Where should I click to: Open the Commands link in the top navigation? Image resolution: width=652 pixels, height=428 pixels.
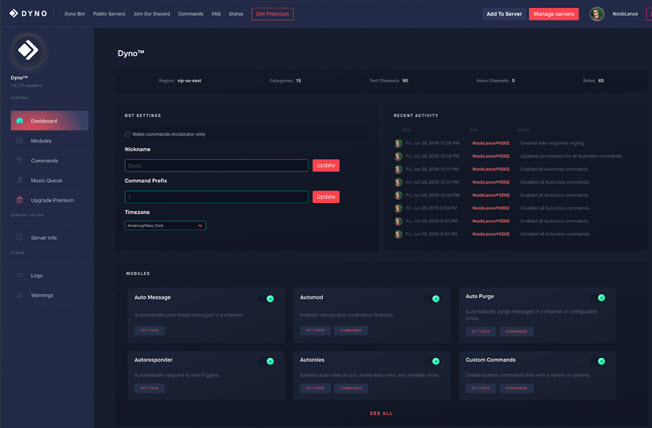[x=190, y=14]
